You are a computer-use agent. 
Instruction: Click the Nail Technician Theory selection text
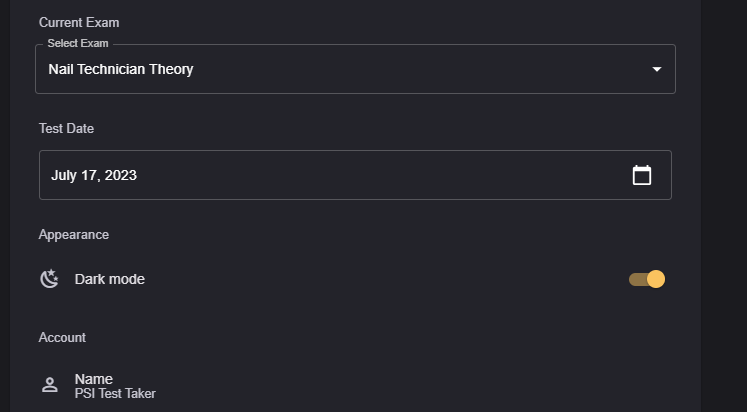click(121, 69)
